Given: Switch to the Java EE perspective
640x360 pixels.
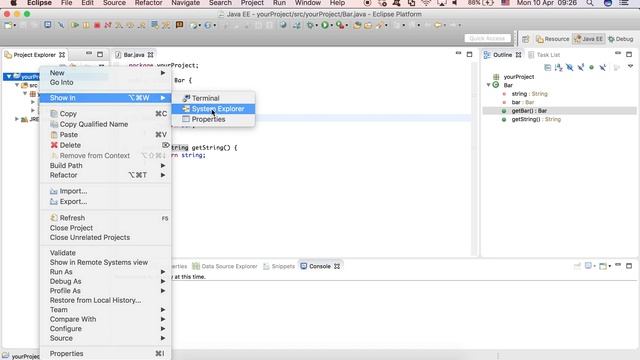Looking at the screenshot, I should (588, 39).
